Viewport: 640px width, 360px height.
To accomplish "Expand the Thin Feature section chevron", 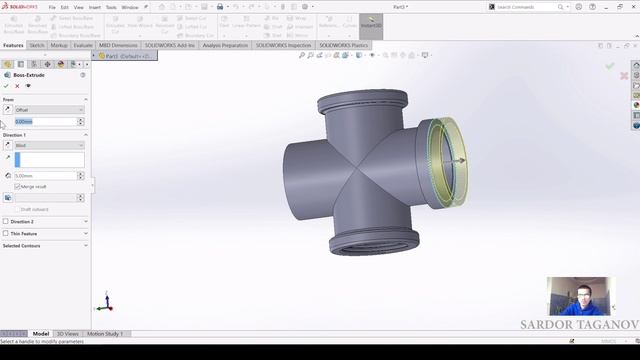I will click(x=86, y=233).
